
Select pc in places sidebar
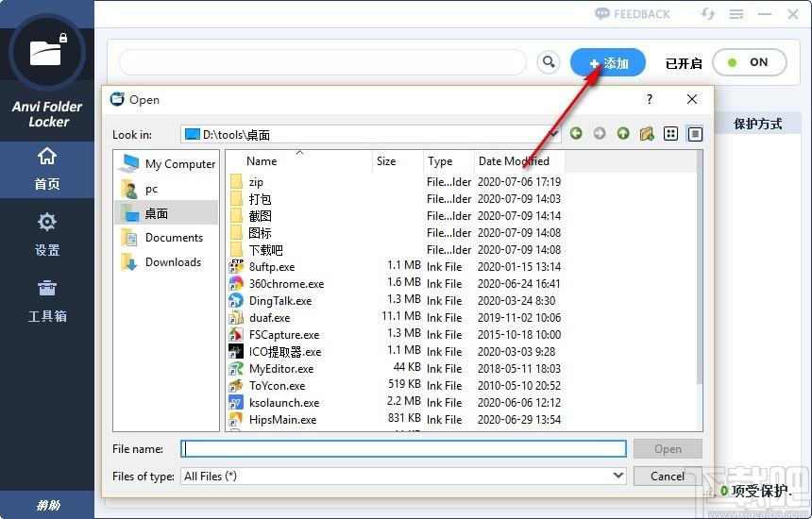[x=166, y=189]
